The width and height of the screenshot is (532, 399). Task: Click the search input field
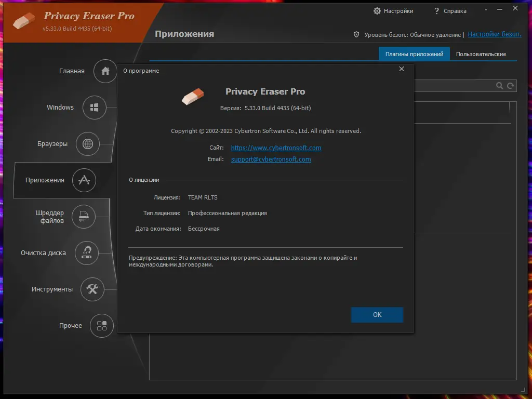click(457, 86)
